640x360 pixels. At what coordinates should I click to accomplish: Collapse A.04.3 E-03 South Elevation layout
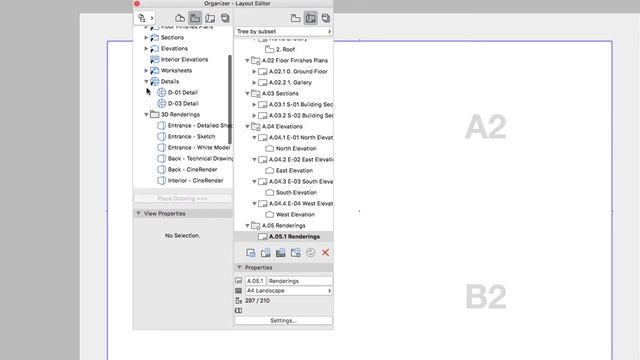[254, 182]
